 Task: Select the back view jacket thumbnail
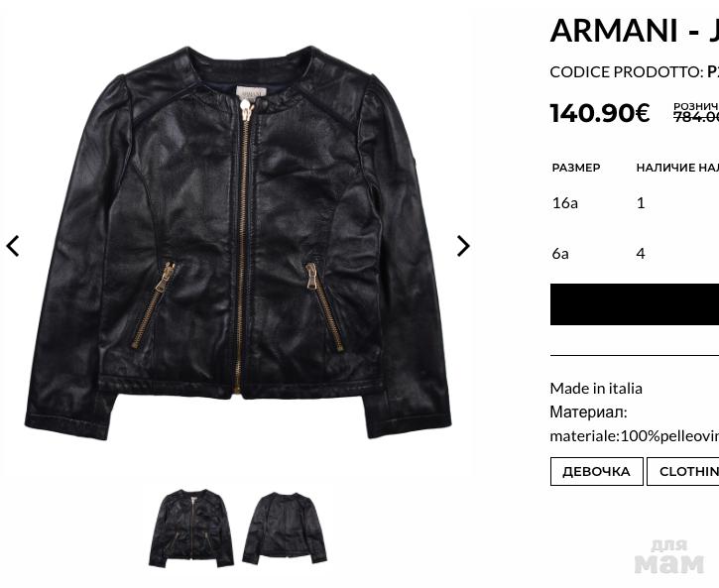point(285,528)
